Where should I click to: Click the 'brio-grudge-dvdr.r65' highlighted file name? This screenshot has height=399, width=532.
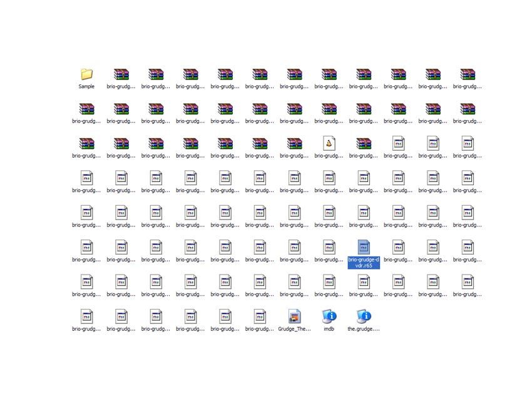pos(364,263)
